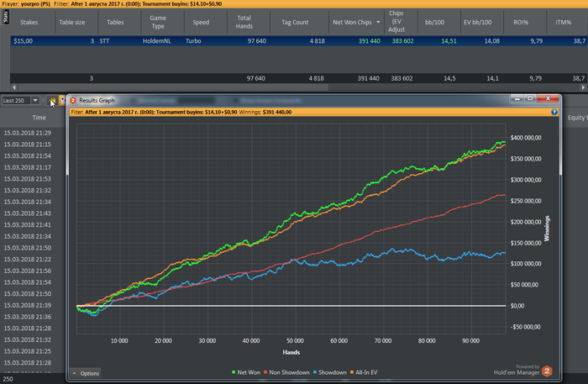Click scroll right arrow of stats grid scrollbar
This screenshot has width=588, height=384.
[583, 87]
